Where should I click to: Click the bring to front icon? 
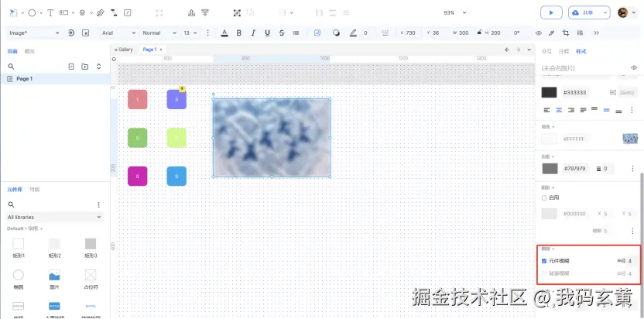(191, 12)
